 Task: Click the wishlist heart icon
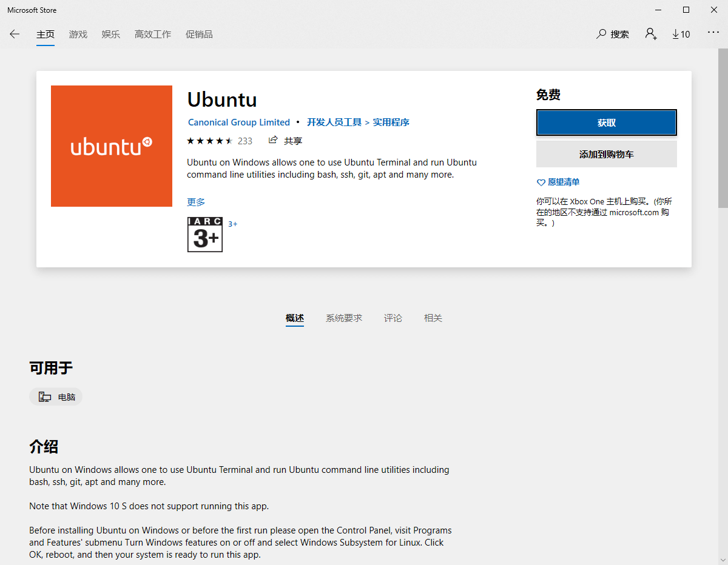tap(541, 182)
